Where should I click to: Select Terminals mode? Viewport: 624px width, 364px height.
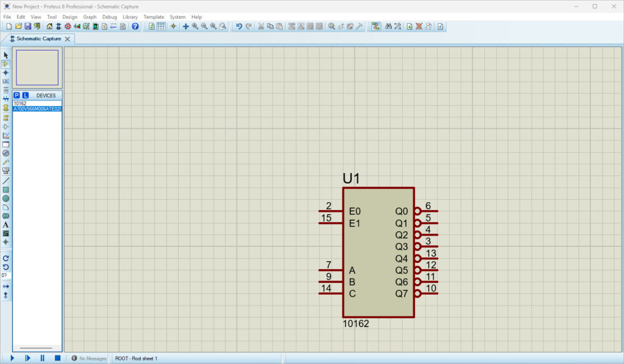tap(5, 117)
